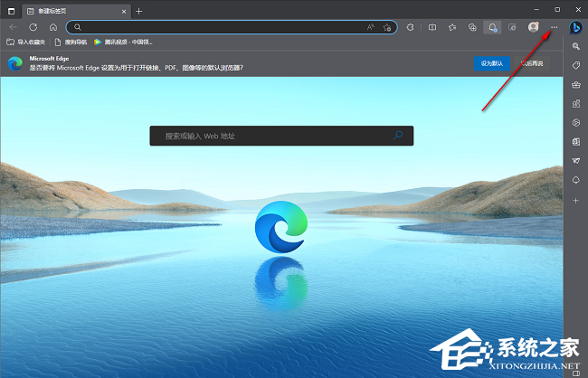
Task: Open the Settings and more (…) menu
Action: pos(554,27)
